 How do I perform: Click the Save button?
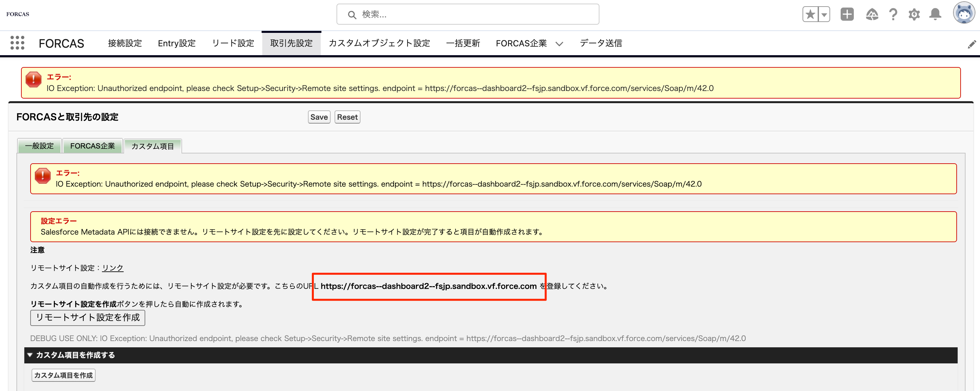click(x=319, y=117)
